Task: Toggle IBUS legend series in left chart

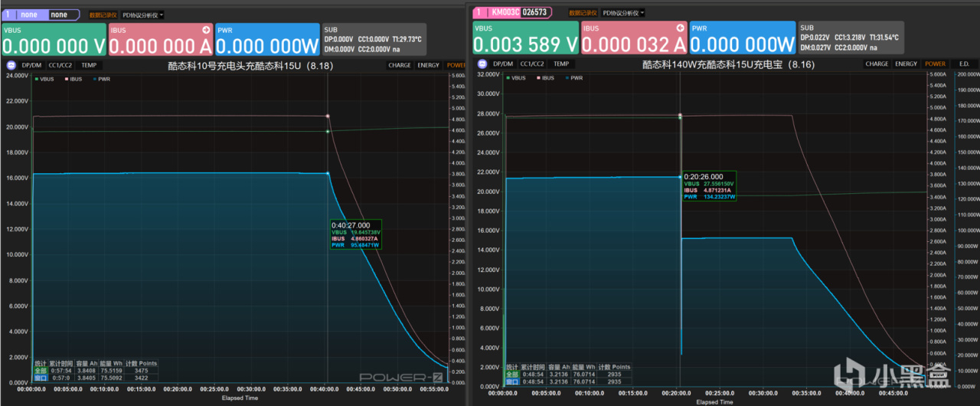Action: click(74, 79)
